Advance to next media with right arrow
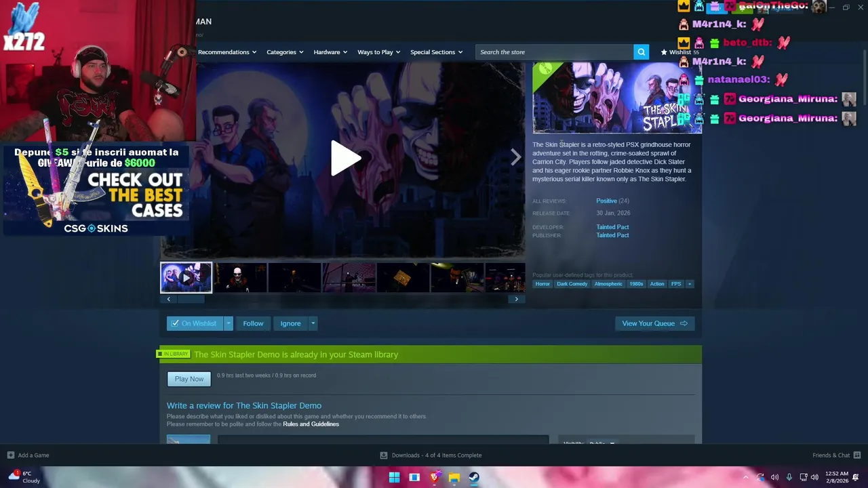 click(515, 157)
